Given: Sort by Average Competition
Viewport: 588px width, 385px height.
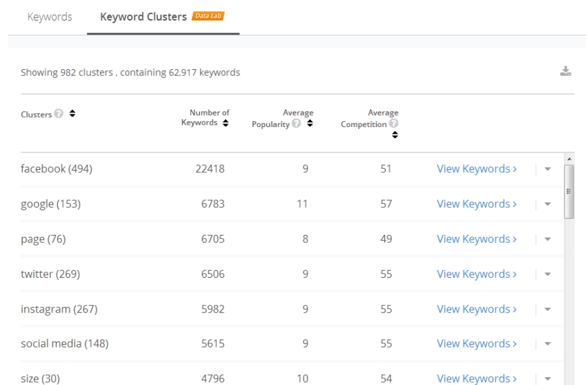Looking at the screenshot, I should point(395,134).
